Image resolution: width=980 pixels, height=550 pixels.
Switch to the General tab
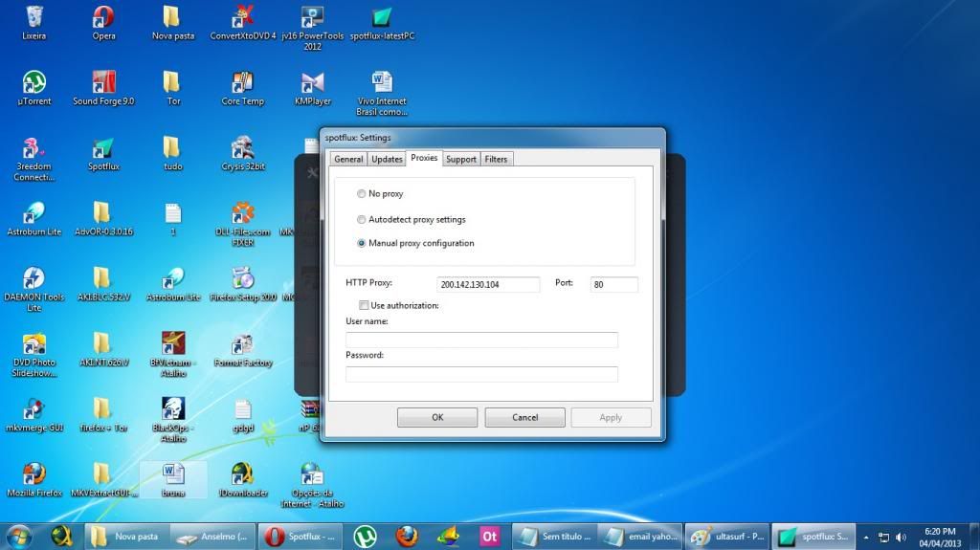(348, 159)
